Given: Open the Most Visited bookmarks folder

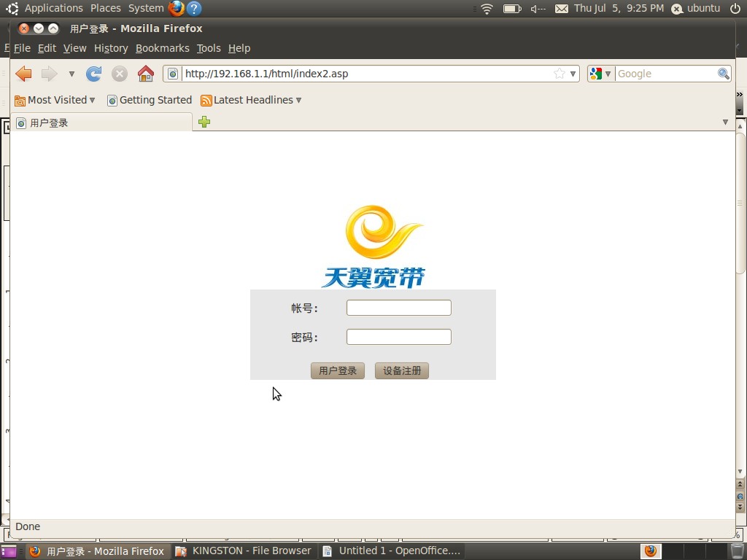Looking at the screenshot, I should pos(55,100).
